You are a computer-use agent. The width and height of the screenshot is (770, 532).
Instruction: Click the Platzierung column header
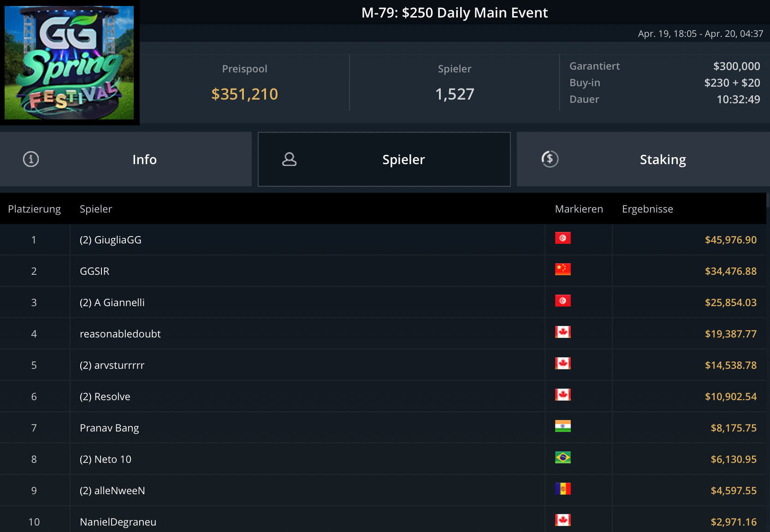[x=35, y=209]
